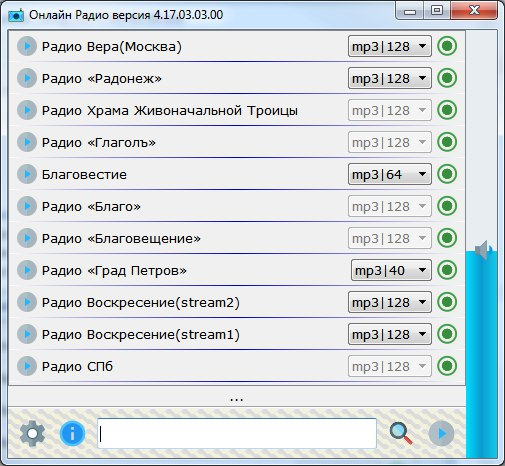Viewport: 505px width, 466px height.
Task: Open bitrate dropdown for Воскресение(stream2)
Action: tap(390, 302)
